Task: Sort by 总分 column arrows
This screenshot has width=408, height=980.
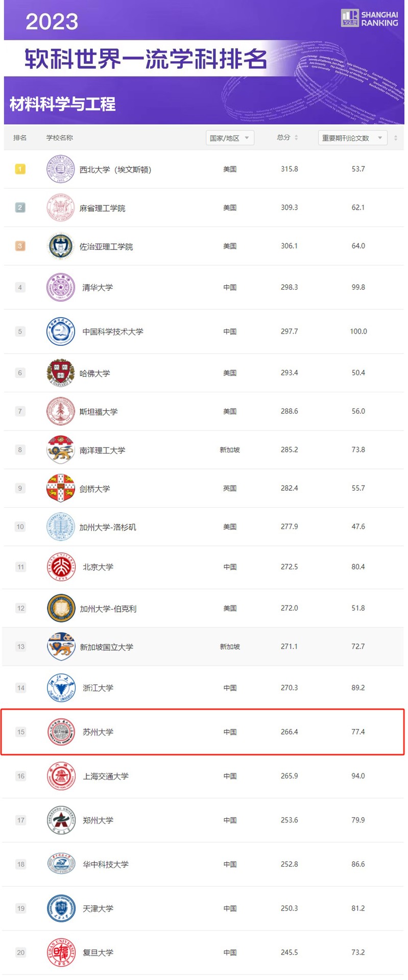Action: click(296, 138)
